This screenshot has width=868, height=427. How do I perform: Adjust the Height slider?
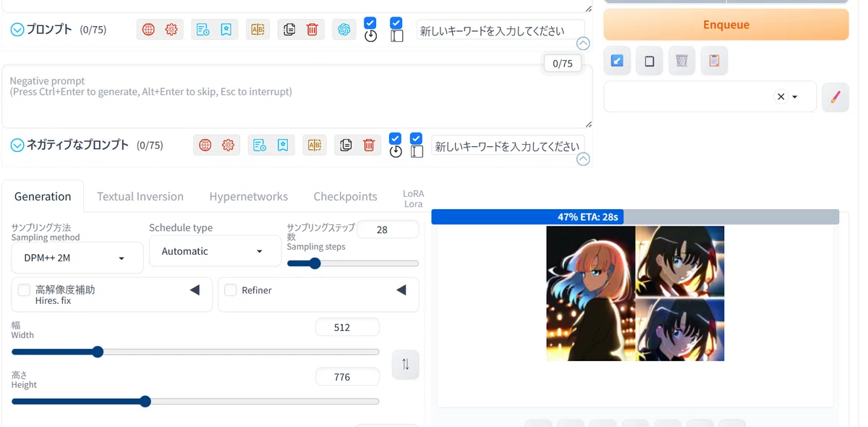click(x=195, y=401)
